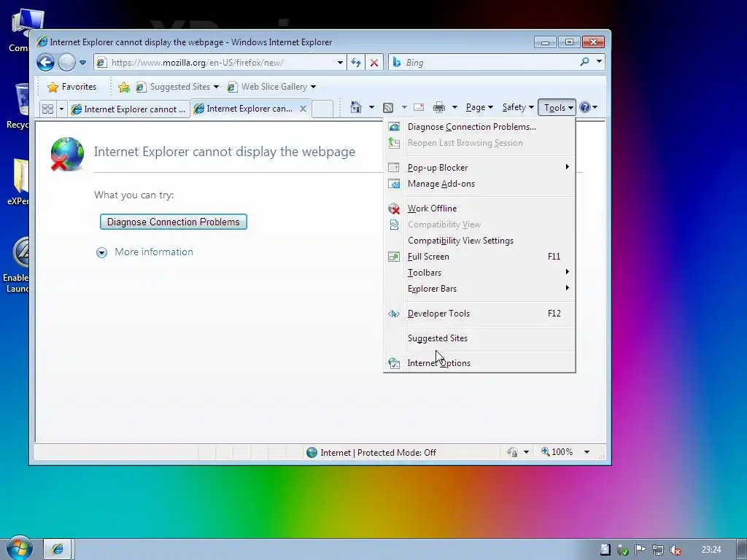Select the eXPer folder desktop icon
Viewport: 747px width, 560px height.
point(18,182)
